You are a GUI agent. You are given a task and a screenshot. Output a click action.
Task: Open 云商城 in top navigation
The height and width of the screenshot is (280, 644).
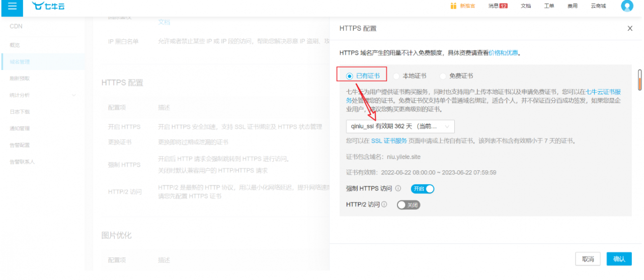tap(598, 6)
